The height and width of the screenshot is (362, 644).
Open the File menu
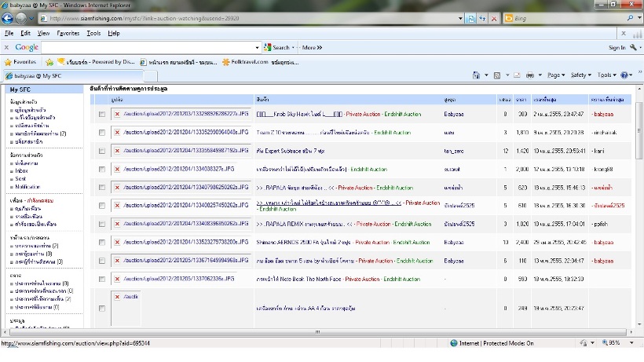pyautogui.click(x=9, y=33)
